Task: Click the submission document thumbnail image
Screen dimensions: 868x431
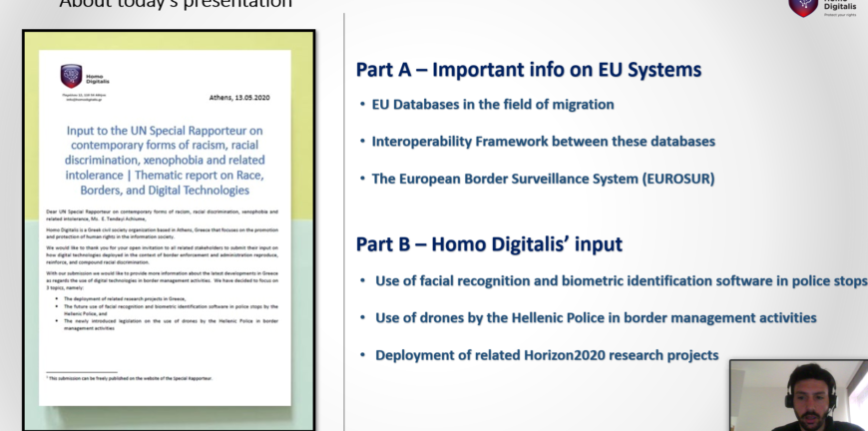Action: coord(169,230)
